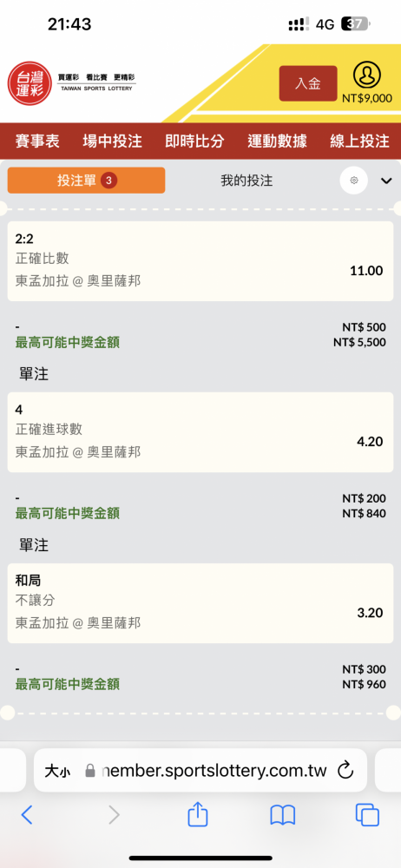The width and height of the screenshot is (401, 868).
Task: Open 賽事表 menu item
Action: (37, 141)
